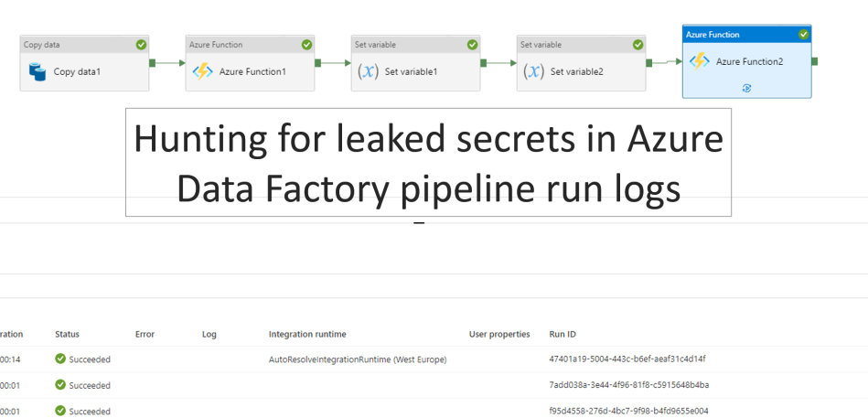
Task: Click the Copy data1 database icon
Action: pyautogui.click(x=38, y=70)
